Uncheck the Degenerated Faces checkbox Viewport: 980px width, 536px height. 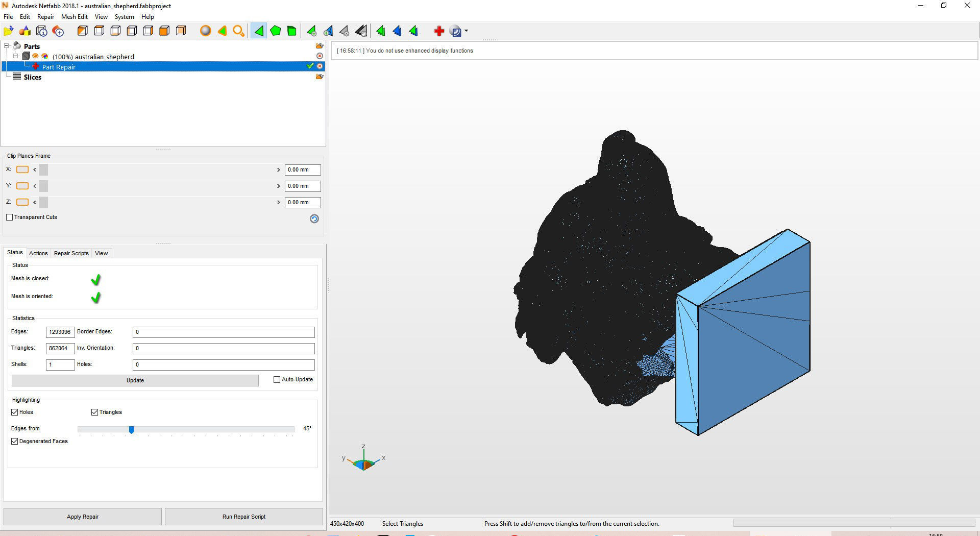15,441
